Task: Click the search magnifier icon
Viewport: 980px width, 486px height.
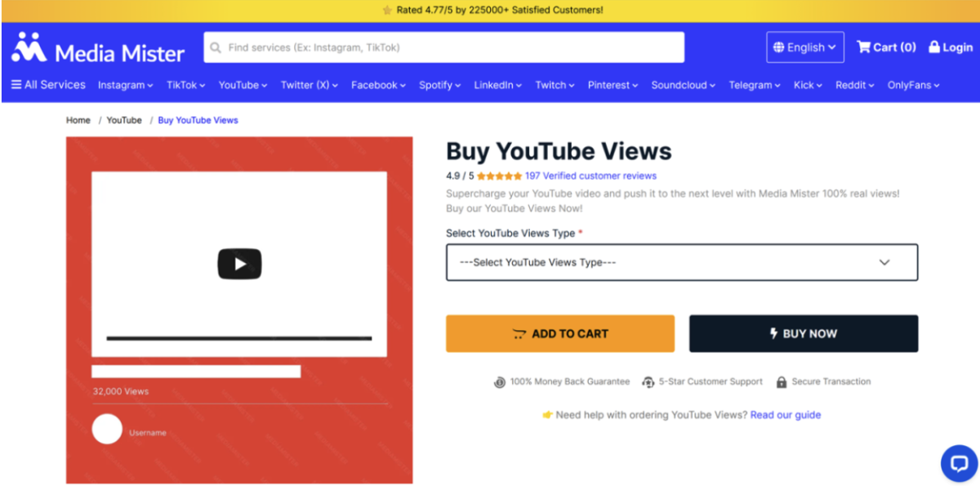Action: [216, 47]
